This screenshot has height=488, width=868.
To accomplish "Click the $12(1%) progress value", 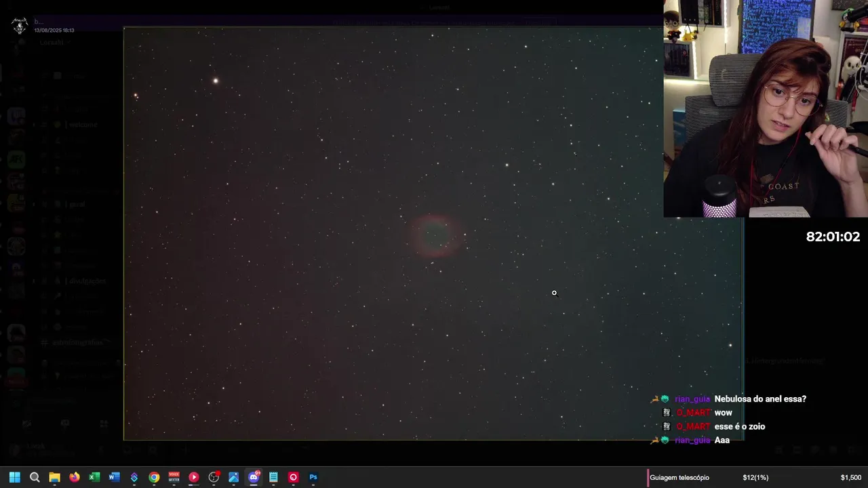I will point(755,478).
